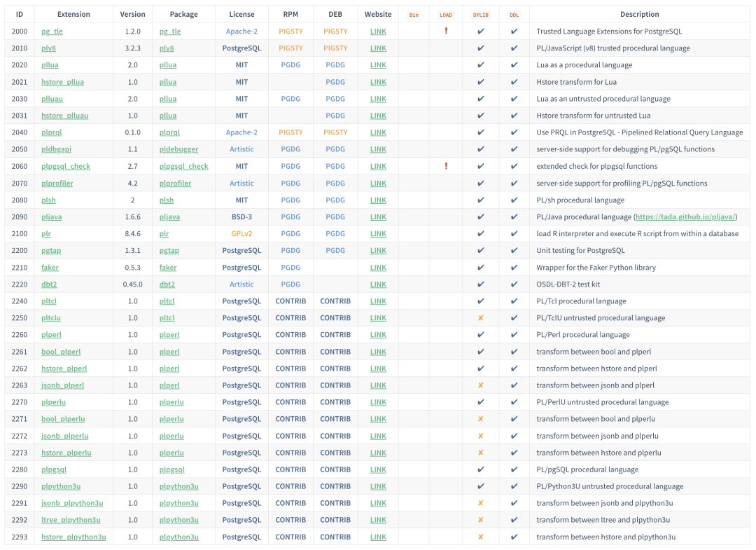
Task: Open the website LINK for pg_tle
Action: click(x=378, y=32)
